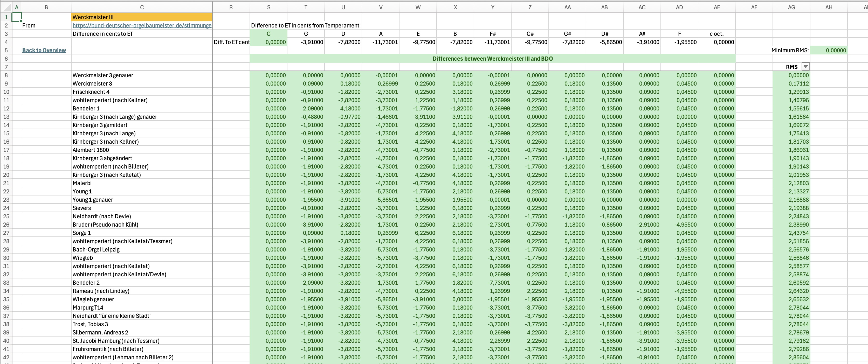868x364 pixels.
Task: Select column header AH
Action: click(x=829, y=8)
